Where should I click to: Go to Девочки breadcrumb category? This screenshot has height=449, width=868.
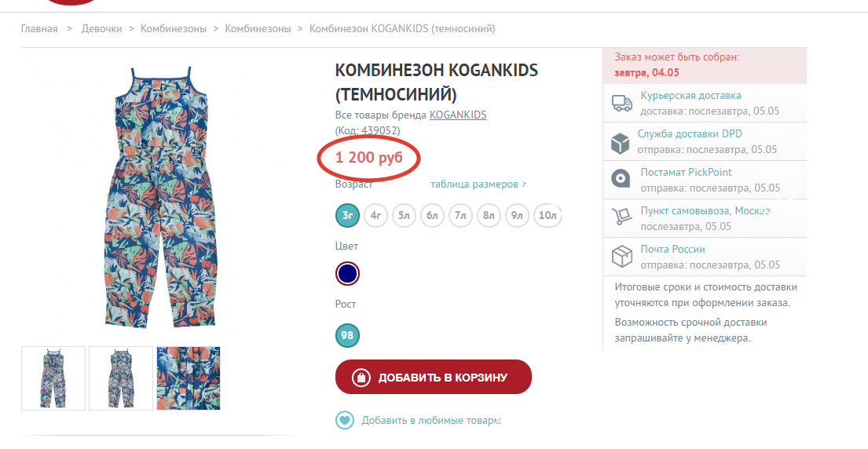click(102, 29)
